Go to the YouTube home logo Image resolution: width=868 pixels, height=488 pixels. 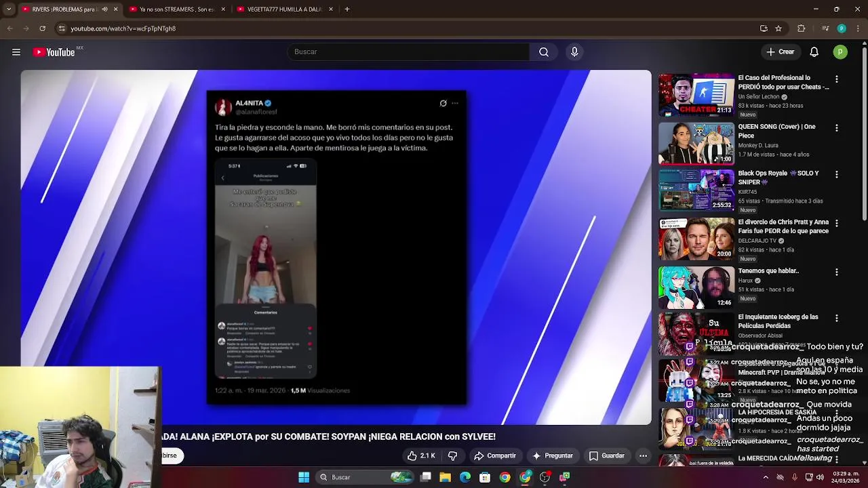click(54, 52)
